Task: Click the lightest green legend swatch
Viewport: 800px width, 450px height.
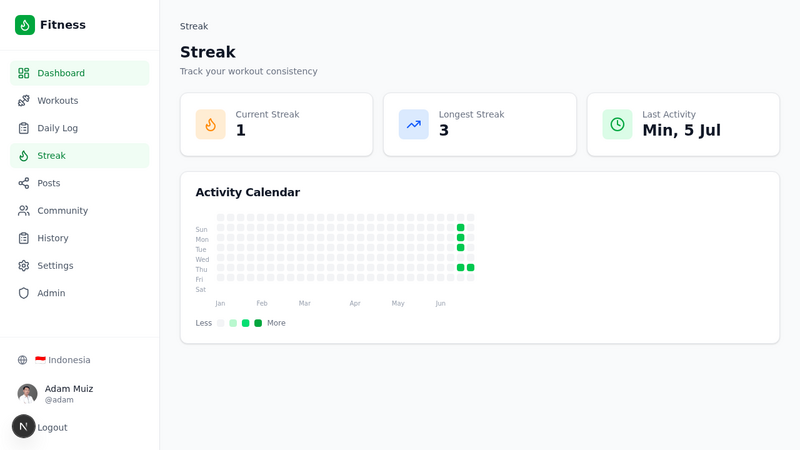Action: coord(233,323)
